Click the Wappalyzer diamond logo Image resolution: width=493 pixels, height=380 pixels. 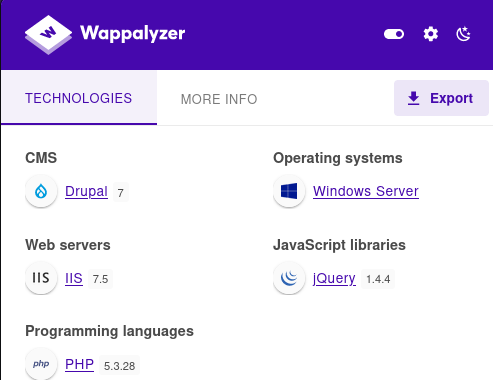point(48,34)
